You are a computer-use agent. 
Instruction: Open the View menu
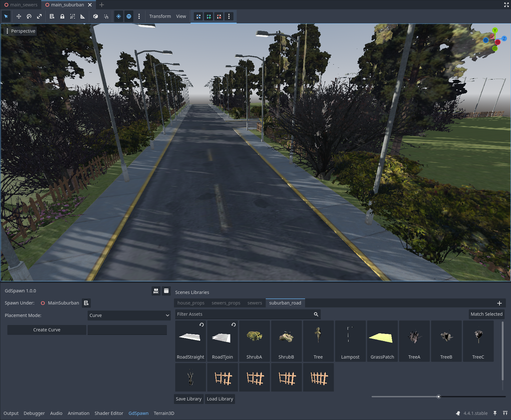coord(181,16)
